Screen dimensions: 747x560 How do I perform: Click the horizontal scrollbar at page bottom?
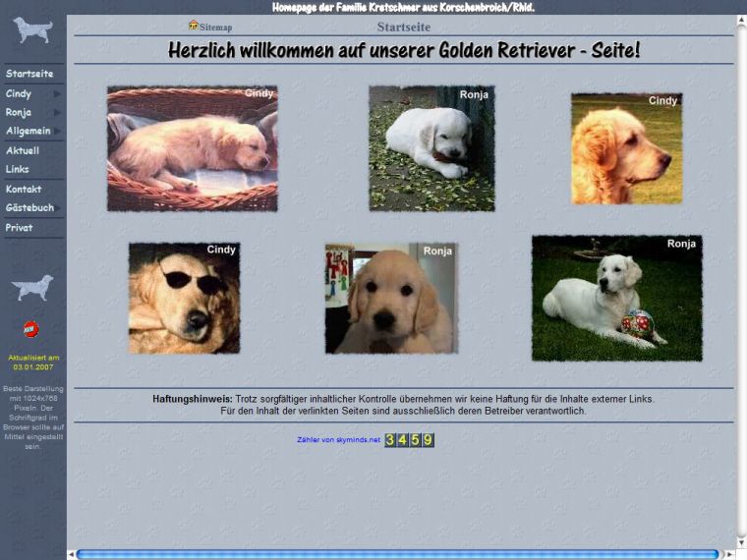click(403, 554)
